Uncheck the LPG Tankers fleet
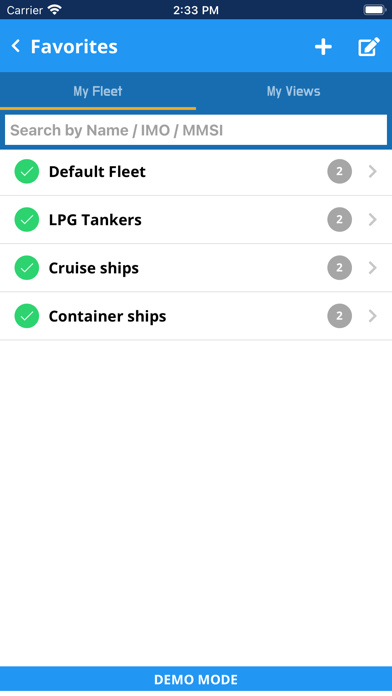The width and height of the screenshot is (392, 696). coord(27,220)
